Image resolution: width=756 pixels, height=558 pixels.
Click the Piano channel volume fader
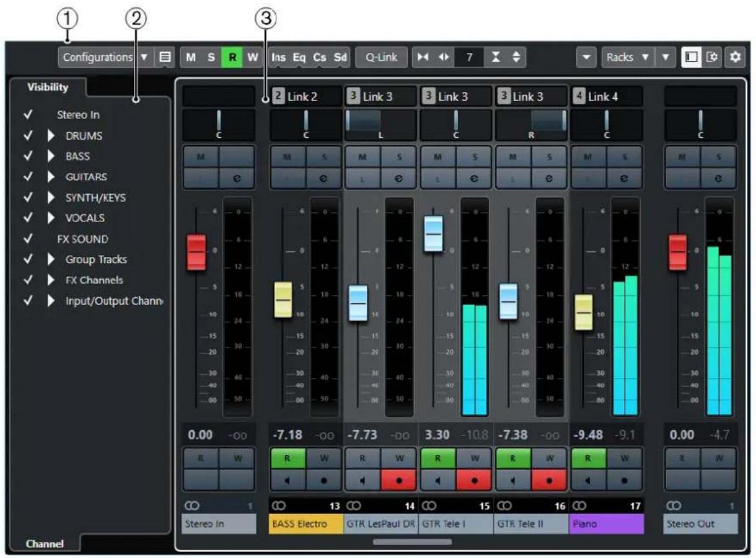point(584,312)
